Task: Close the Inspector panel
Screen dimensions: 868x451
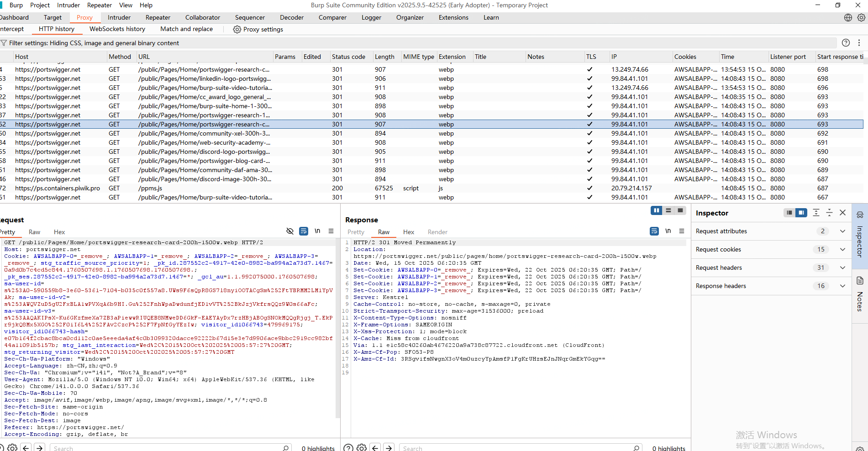Action: [x=843, y=213]
